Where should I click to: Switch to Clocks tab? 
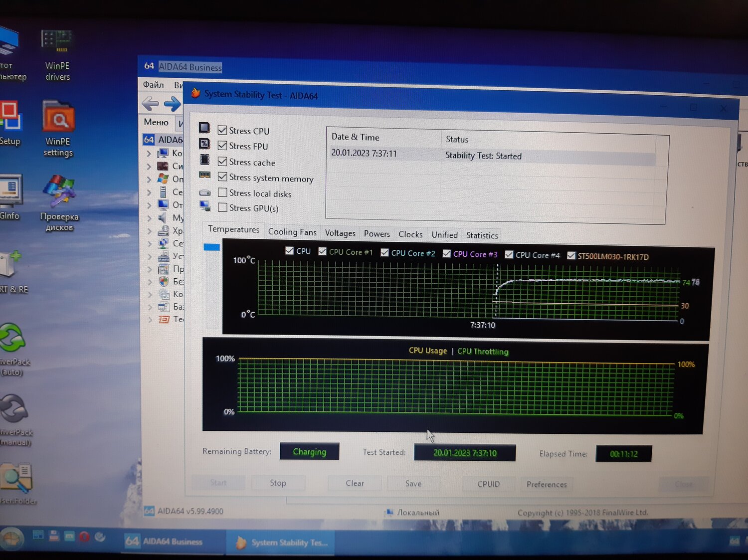[x=410, y=234]
